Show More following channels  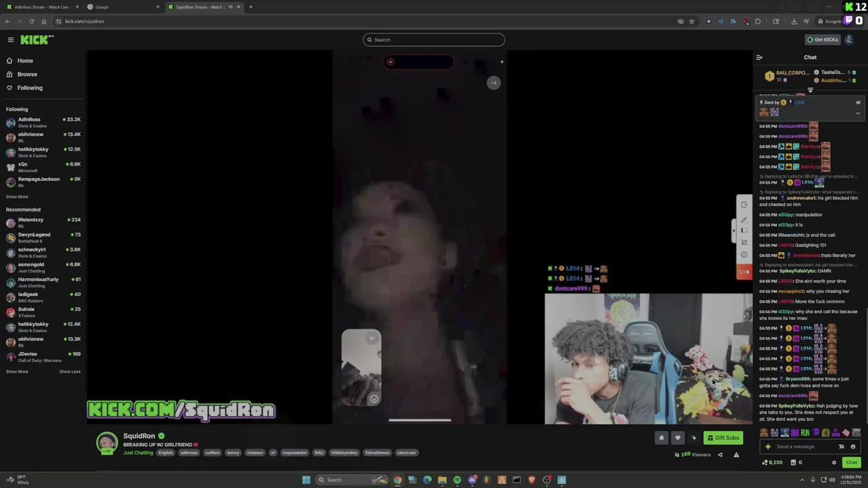[17, 197]
